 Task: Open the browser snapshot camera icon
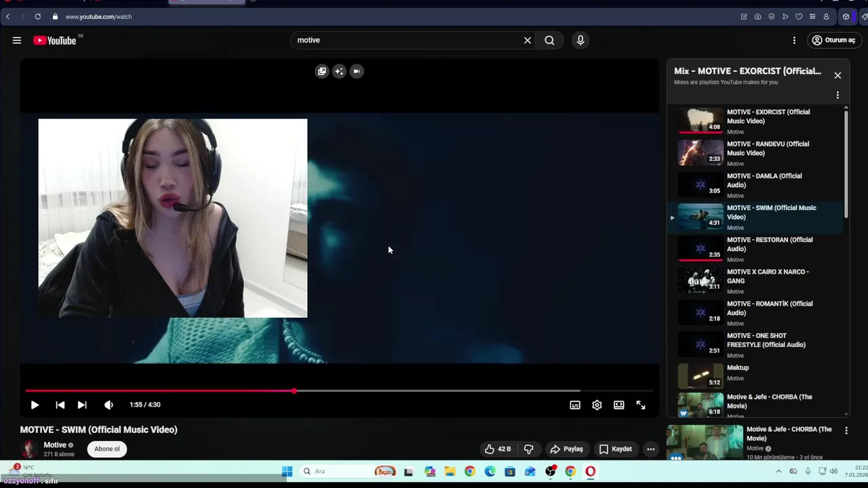click(x=757, y=16)
